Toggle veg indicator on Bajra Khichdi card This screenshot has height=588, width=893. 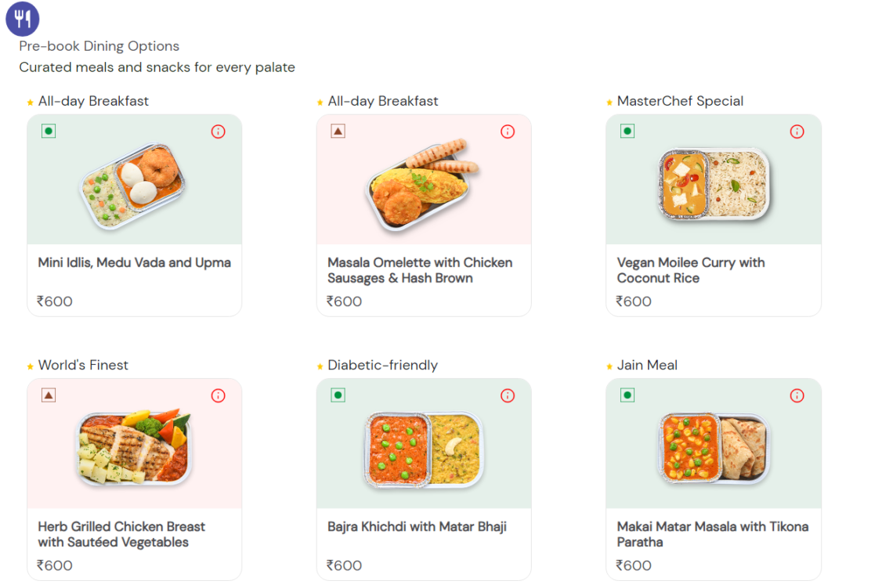[x=338, y=395]
